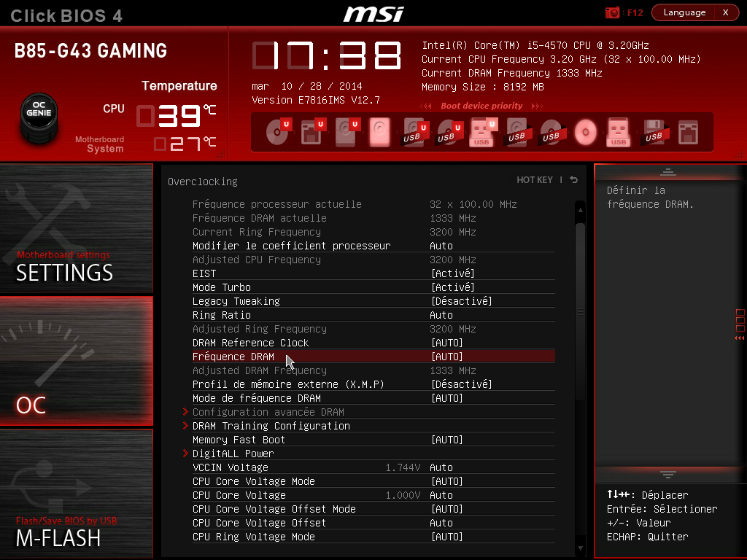Select the highlighted CD/DVD disc boot icon
This screenshot has width=747, height=560.
pos(586,132)
